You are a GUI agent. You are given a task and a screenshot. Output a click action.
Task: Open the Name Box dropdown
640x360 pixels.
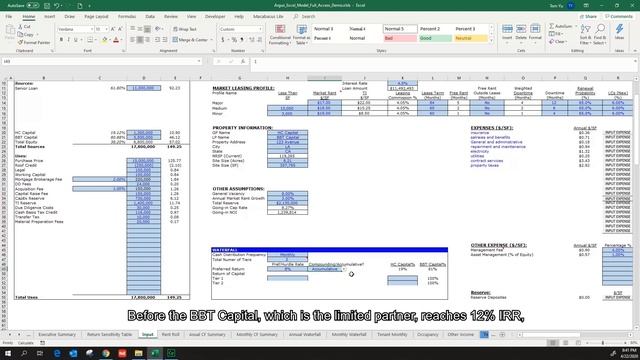(199, 61)
